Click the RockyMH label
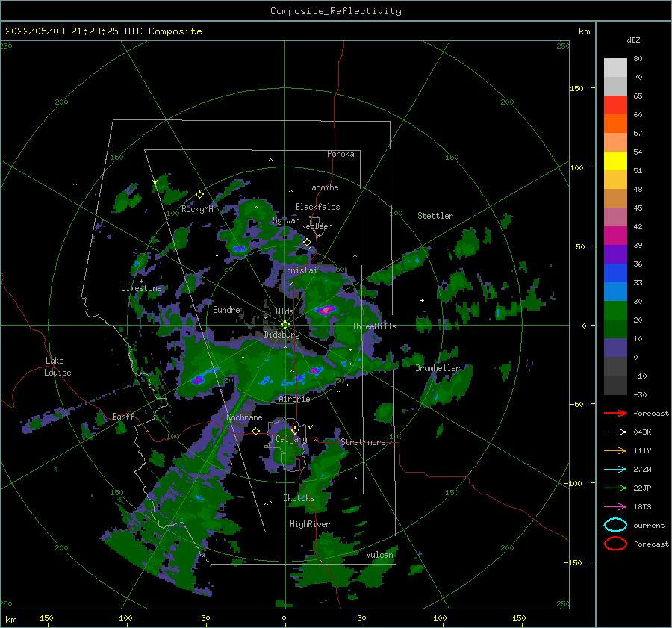 click(197, 209)
